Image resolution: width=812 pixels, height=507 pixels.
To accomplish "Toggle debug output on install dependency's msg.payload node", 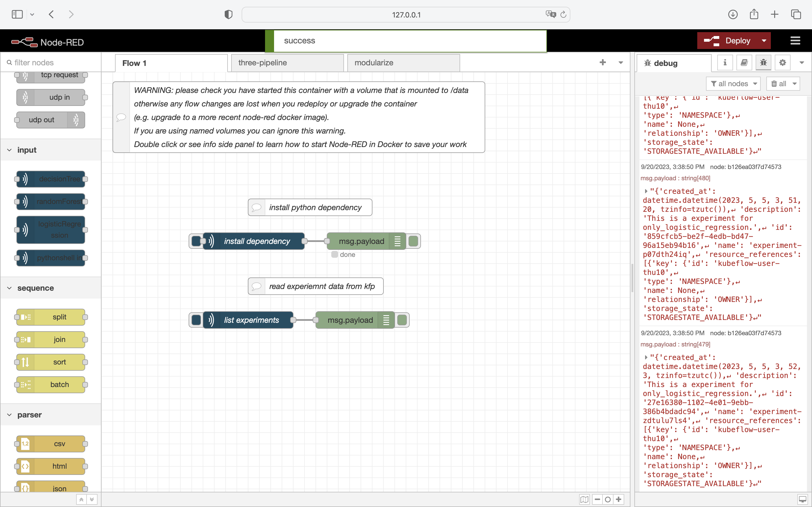I will click(413, 241).
